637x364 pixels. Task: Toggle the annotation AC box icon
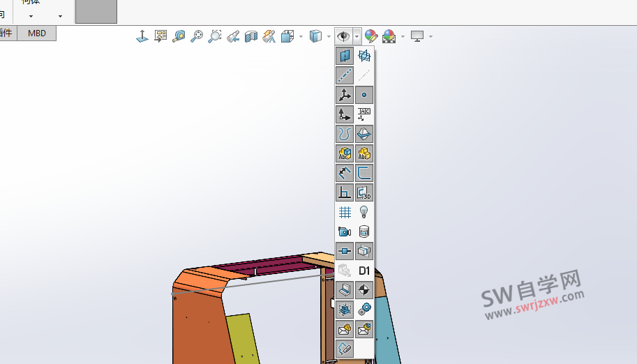364,114
